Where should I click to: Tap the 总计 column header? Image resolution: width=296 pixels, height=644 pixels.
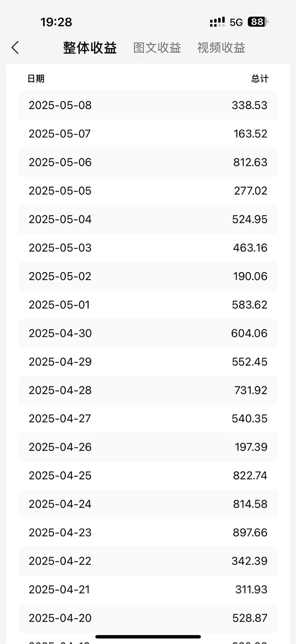(260, 79)
